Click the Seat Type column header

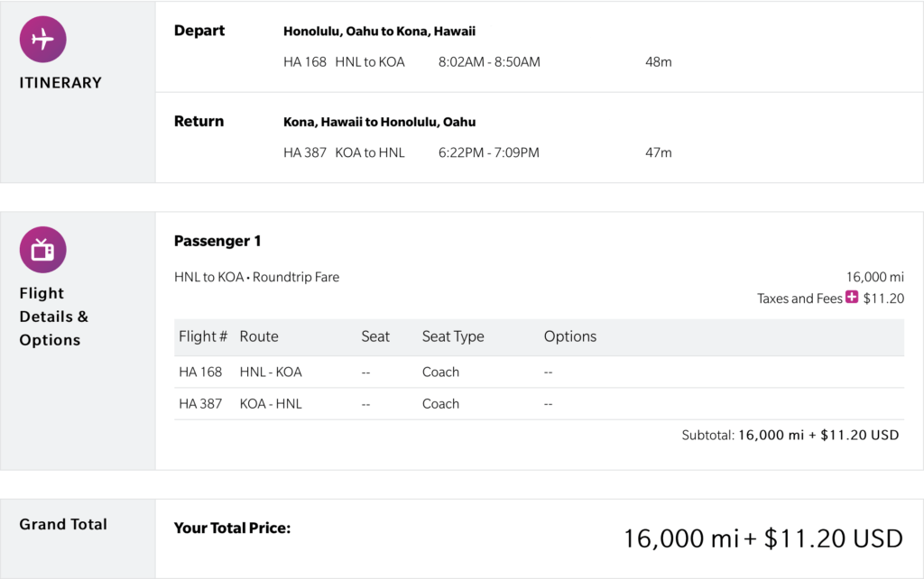[453, 336]
